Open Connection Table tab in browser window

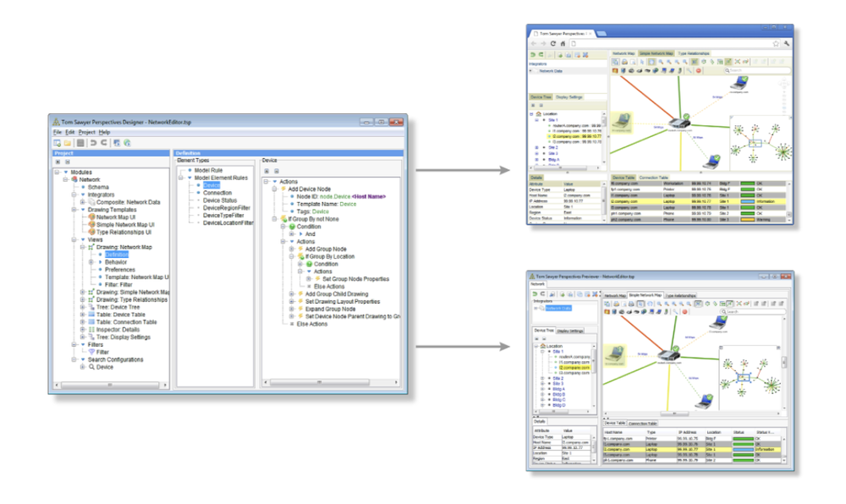point(653,178)
